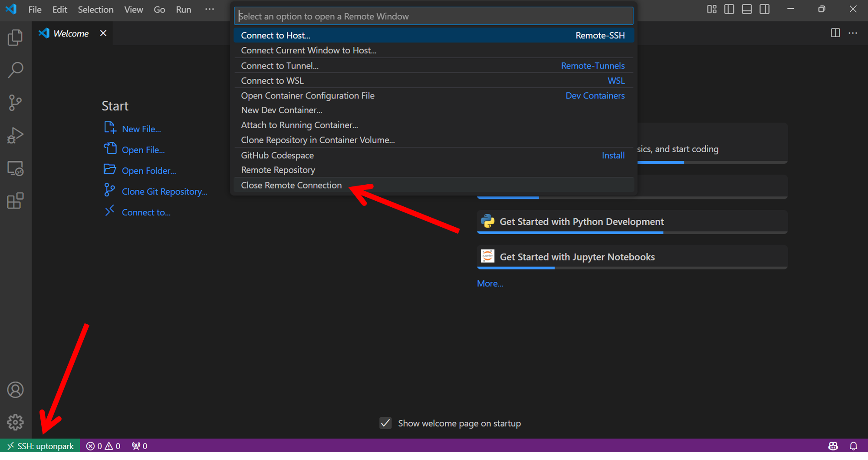
Task: Expand the menu bar overflow ellipsis
Action: [210, 9]
